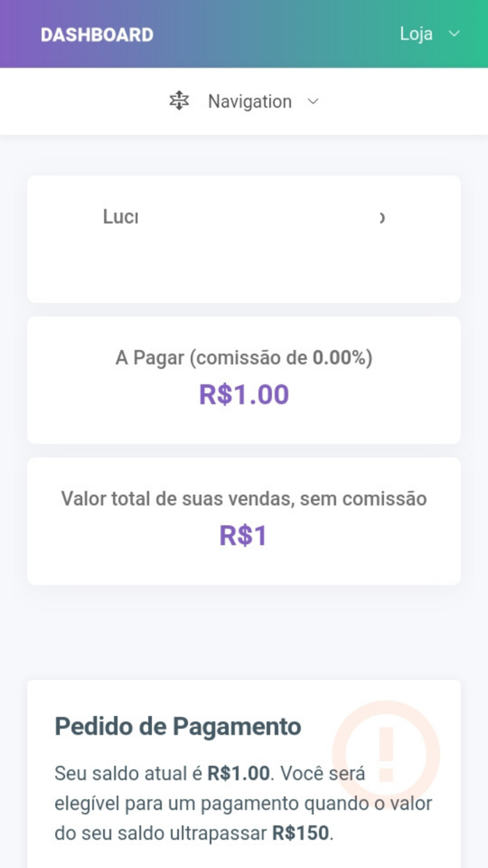Screen dimensions: 488x868
Task: Click the Pedido de Pagamento heading
Action: 178,726
